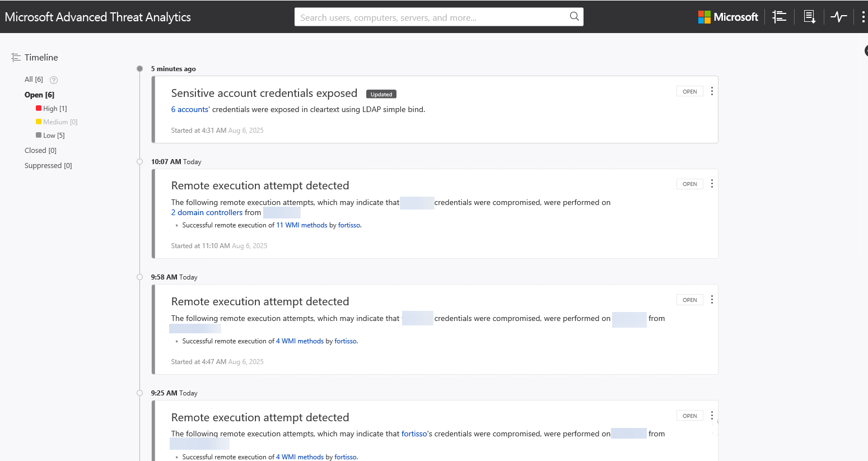This screenshot has height=461, width=868.
Task: Open the timeline view icon in header
Action: pyautogui.click(x=779, y=17)
